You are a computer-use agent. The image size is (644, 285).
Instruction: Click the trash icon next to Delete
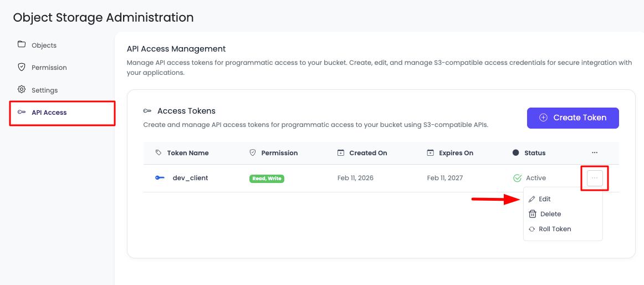point(533,214)
